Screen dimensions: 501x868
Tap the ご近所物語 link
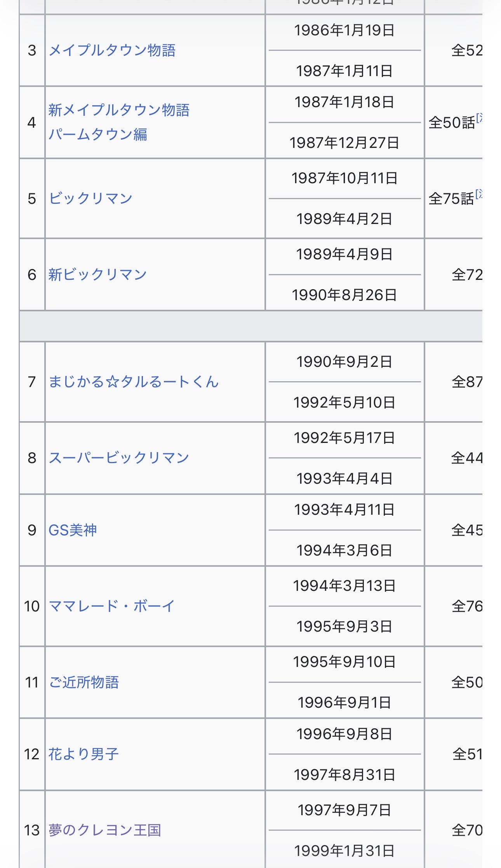[84, 682]
